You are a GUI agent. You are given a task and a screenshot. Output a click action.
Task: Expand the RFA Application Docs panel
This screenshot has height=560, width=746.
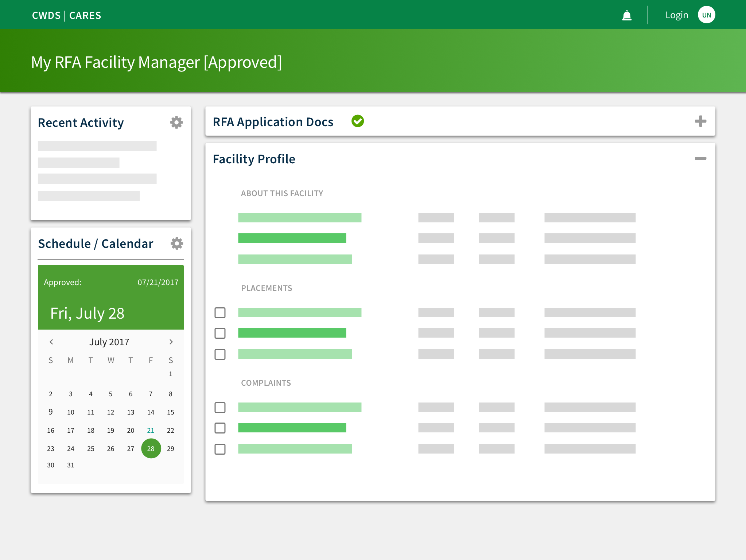700,121
